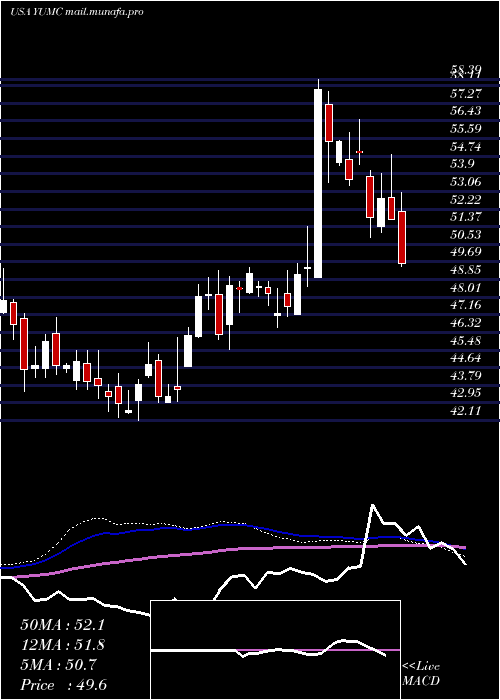
Task: Click the 50.53 price axis label
Action: click(x=465, y=235)
